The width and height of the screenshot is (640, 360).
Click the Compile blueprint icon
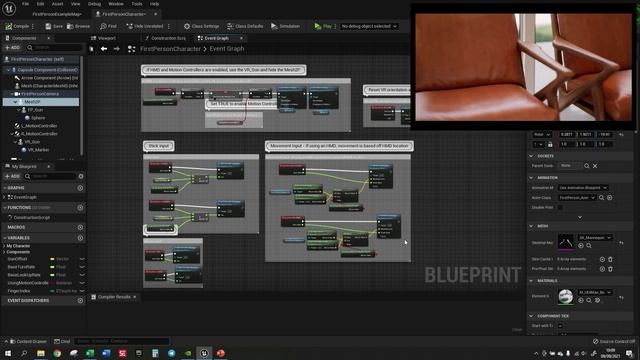[x=8, y=26]
